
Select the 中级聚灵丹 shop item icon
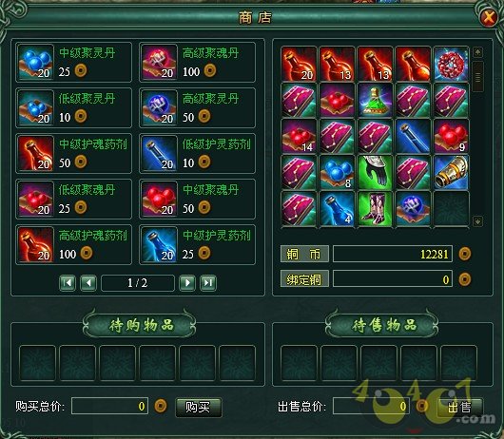[x=36, y=62]
